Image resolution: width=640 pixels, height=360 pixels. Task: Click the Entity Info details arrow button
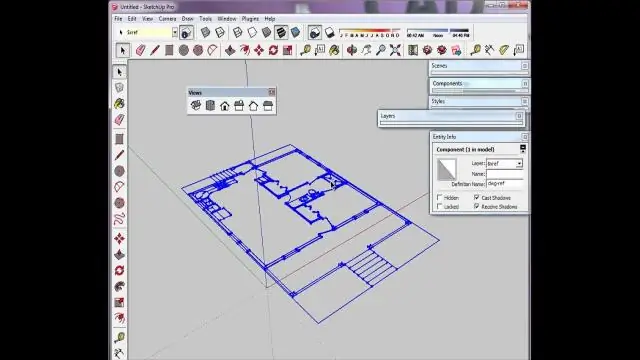click(x=522, y=149)
